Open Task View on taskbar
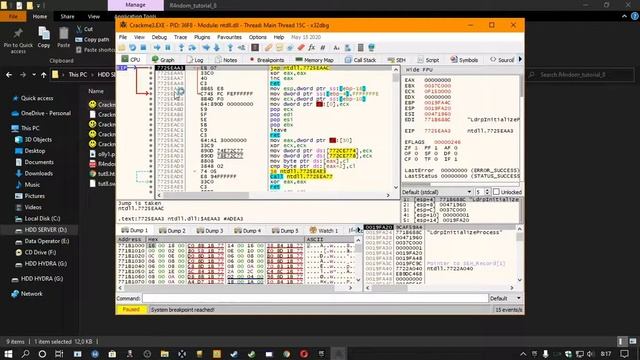 59,353
